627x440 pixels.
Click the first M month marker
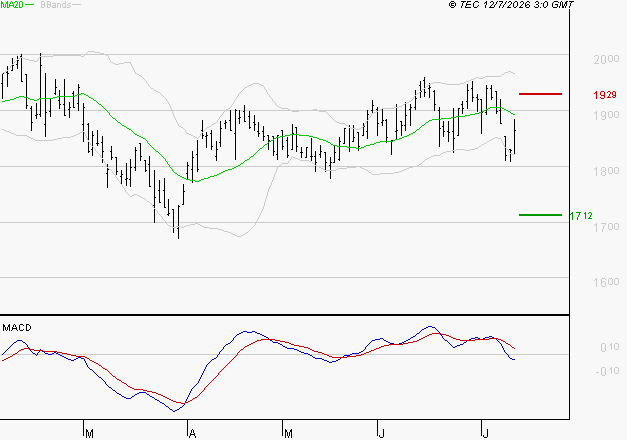pos(90,434)
